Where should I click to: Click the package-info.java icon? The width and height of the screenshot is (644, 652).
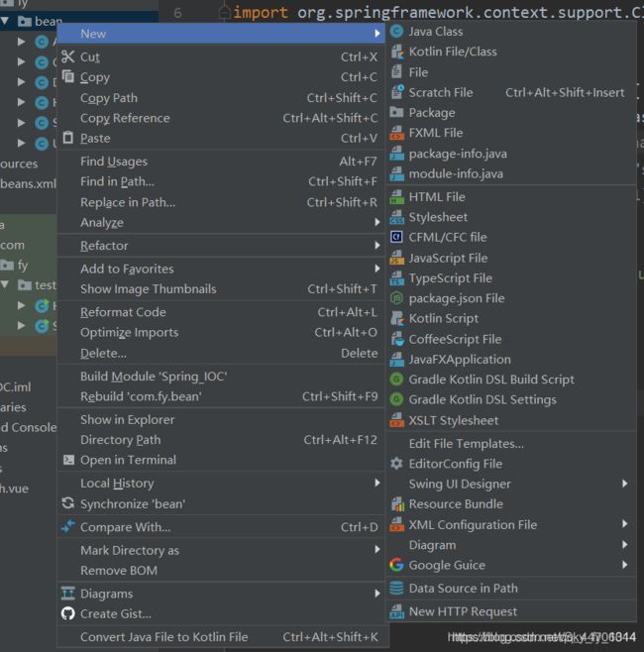tap(397, 154)
